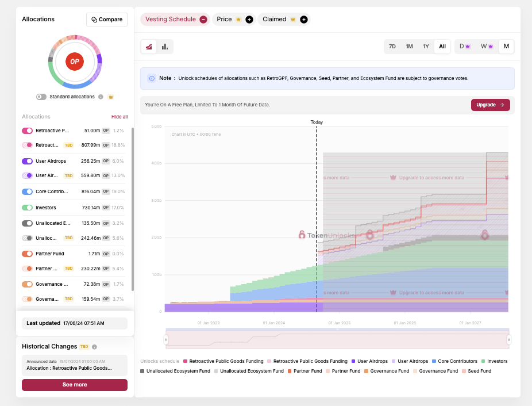
Task: Click the Hide all link
Action: pyautogui.click(x=119, y=117)
